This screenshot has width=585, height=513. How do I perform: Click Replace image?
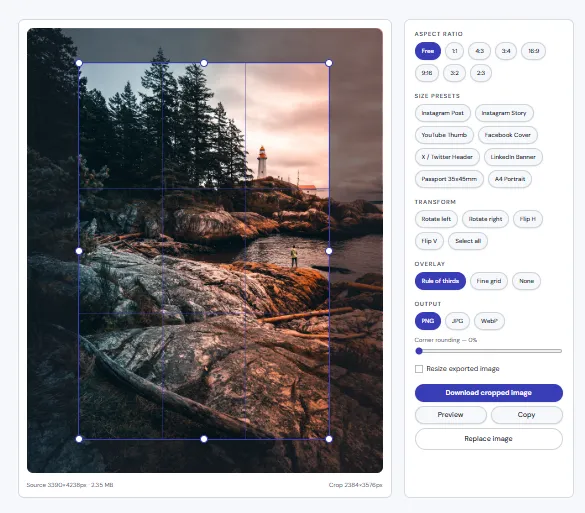(x=489, y=439)
